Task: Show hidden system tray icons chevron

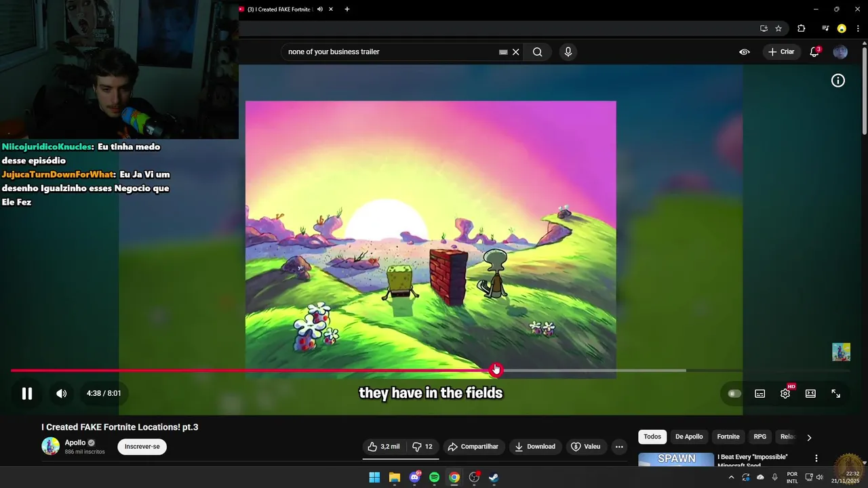Action: coord(731,477)
